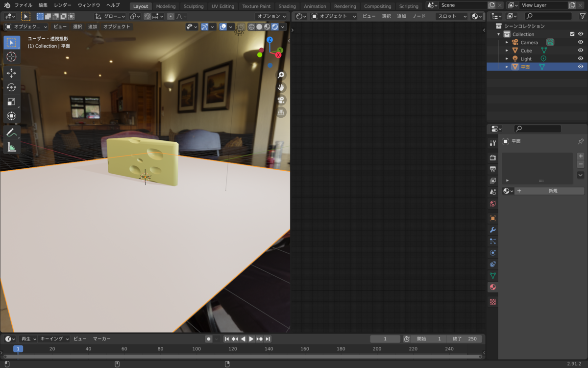The image size is (588, 368).
Task: Select the Cursor tool in viewport toolbar
Action: point(11,57)
